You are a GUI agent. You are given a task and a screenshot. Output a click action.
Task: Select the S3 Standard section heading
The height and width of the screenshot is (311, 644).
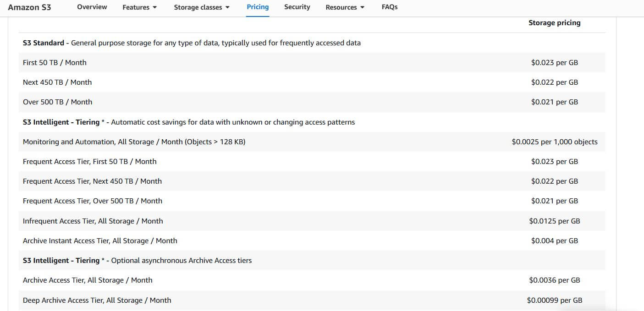click(44, 43)
